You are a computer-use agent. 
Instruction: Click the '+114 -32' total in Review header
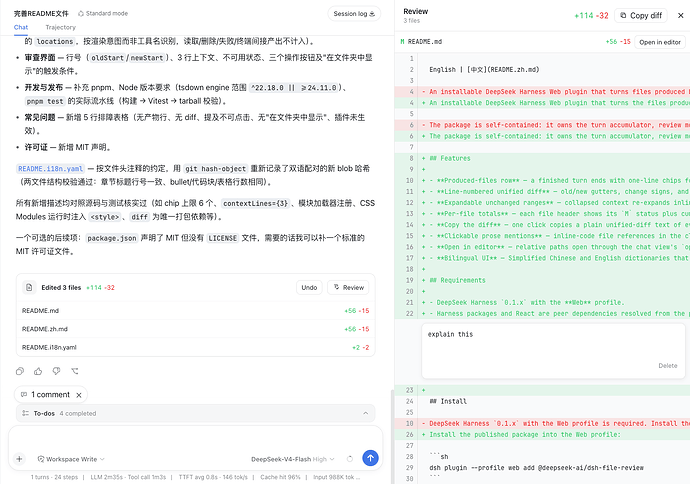tap(591, 15)
